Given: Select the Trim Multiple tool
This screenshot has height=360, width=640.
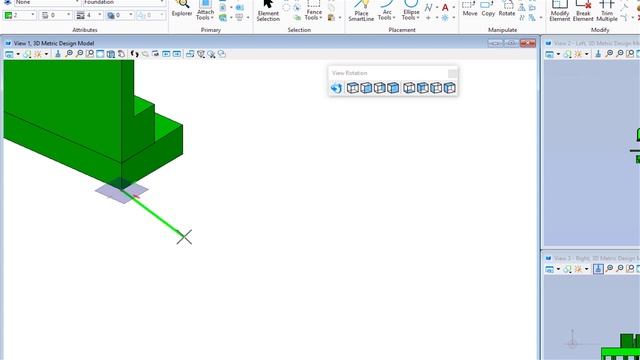Looking at the screenshot, I should (x=607, y=10).
